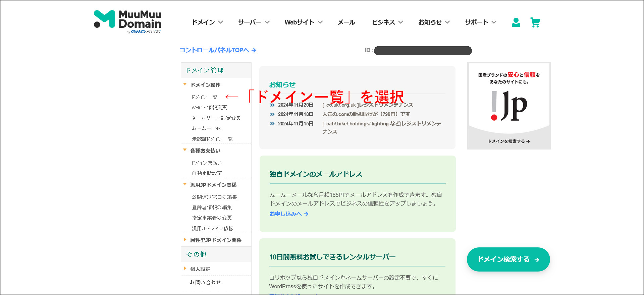Image resolution: width=644 pixels, height=295 pixels.
Task: Open the shopping cart icon
Action: click(535, 22)
